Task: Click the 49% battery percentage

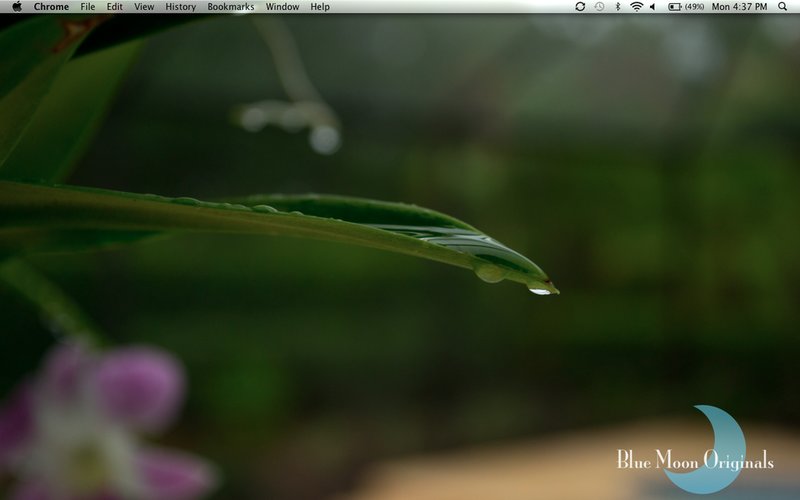Action: [694, 7]
